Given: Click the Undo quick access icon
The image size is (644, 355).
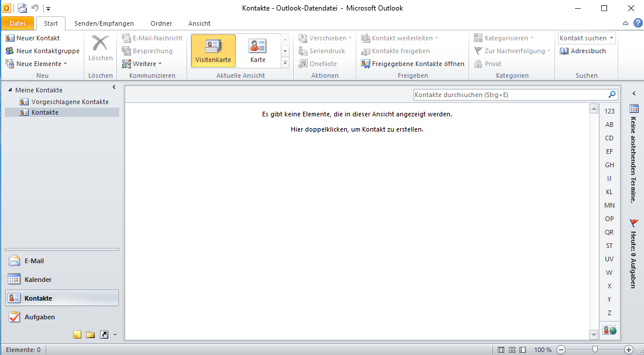Looking at the screenshot, I should point(35,8).
